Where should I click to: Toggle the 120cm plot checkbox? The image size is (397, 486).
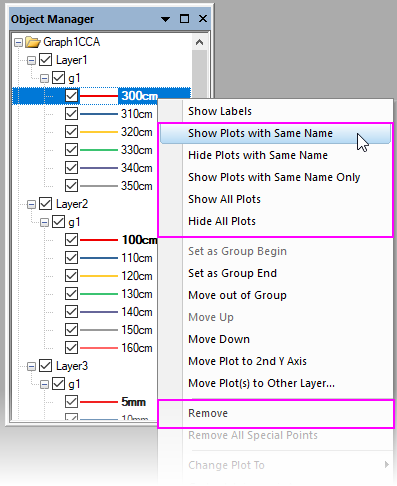pos(71,276)
